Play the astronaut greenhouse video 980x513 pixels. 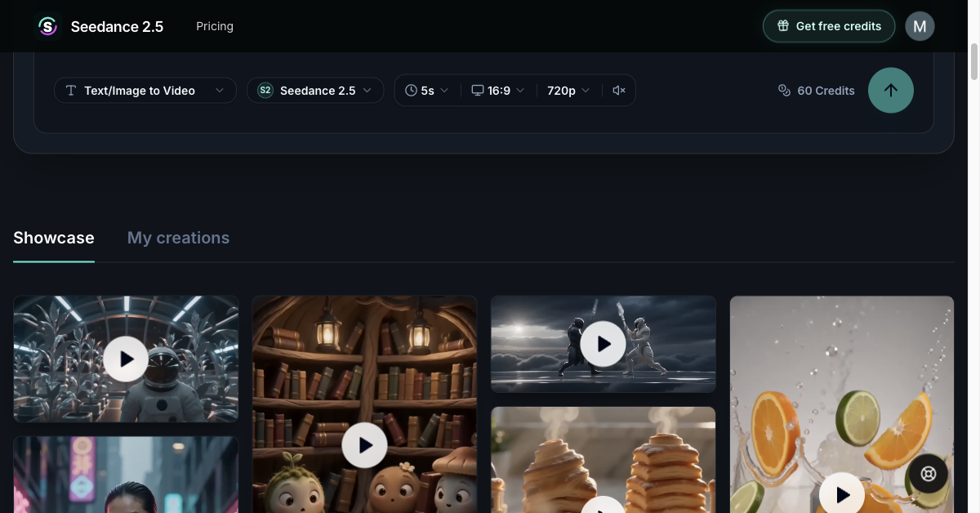coord(126,359)
